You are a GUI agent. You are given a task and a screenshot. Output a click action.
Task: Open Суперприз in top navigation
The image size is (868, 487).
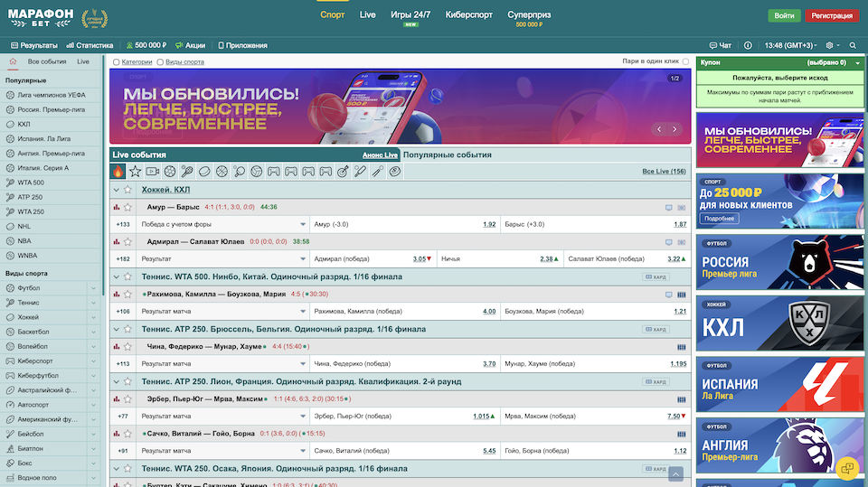529,15
